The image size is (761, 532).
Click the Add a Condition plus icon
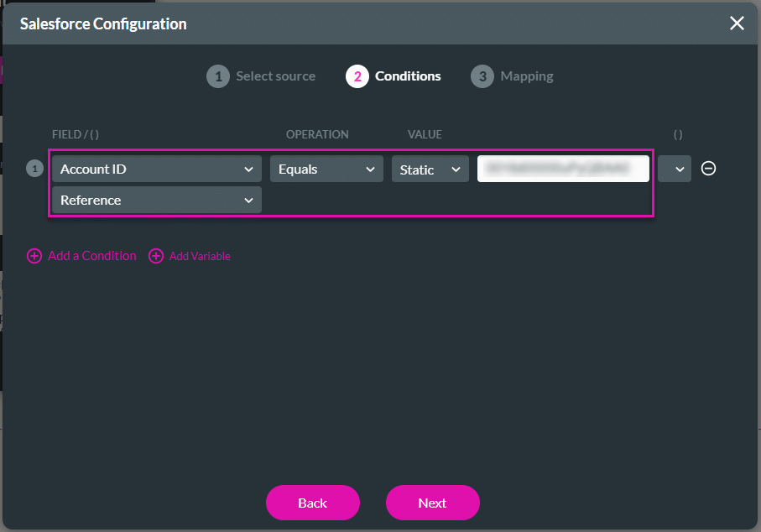coord(34,256)
